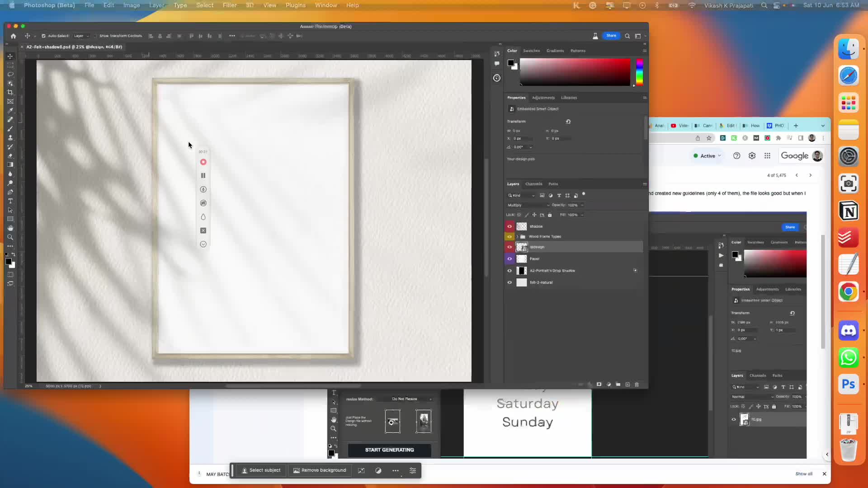This screenshot has height=488, width=868.
Task: Expand the Wood Frame Types group
Action: point(517,237)
